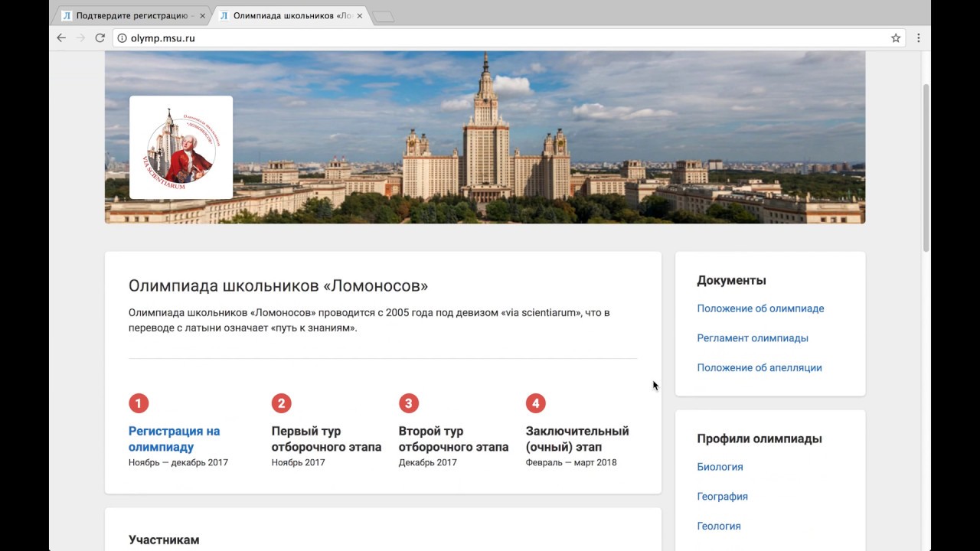
Task: Go back using the browser back arrow
Action: (61, 37)
